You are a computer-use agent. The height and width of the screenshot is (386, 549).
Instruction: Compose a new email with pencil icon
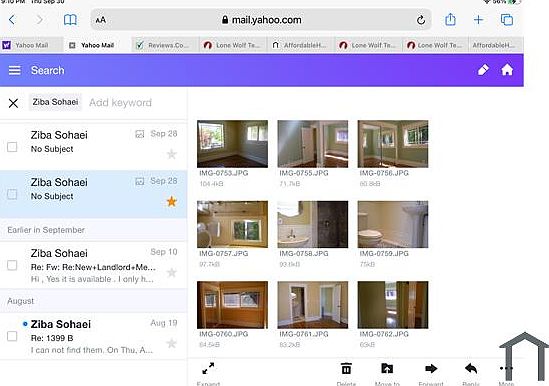pyautogui.click(x=483, y=70)
